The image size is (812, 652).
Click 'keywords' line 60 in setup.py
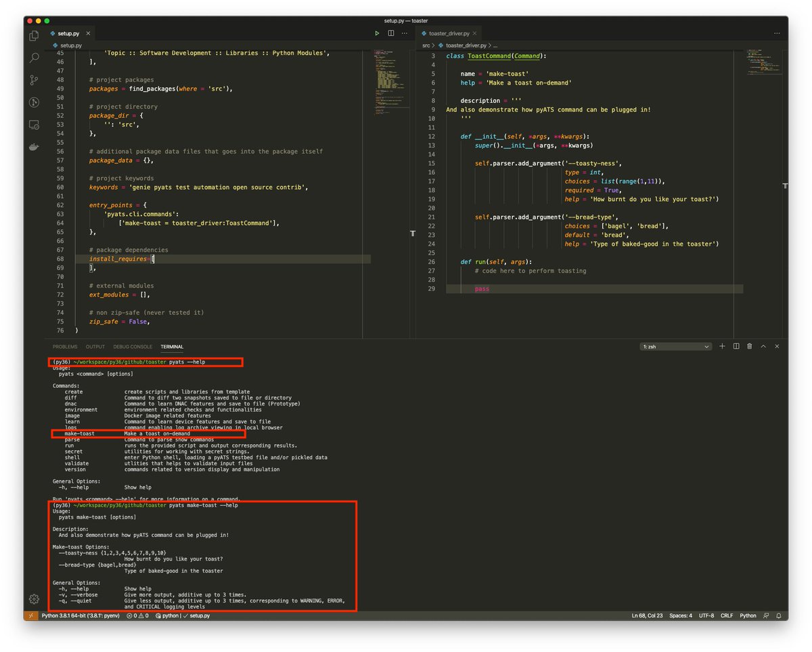pyautogui.click(x=199, y=187)
